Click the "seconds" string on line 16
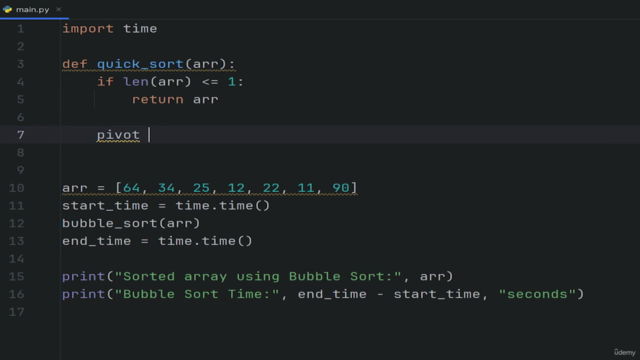 (537, 294)
